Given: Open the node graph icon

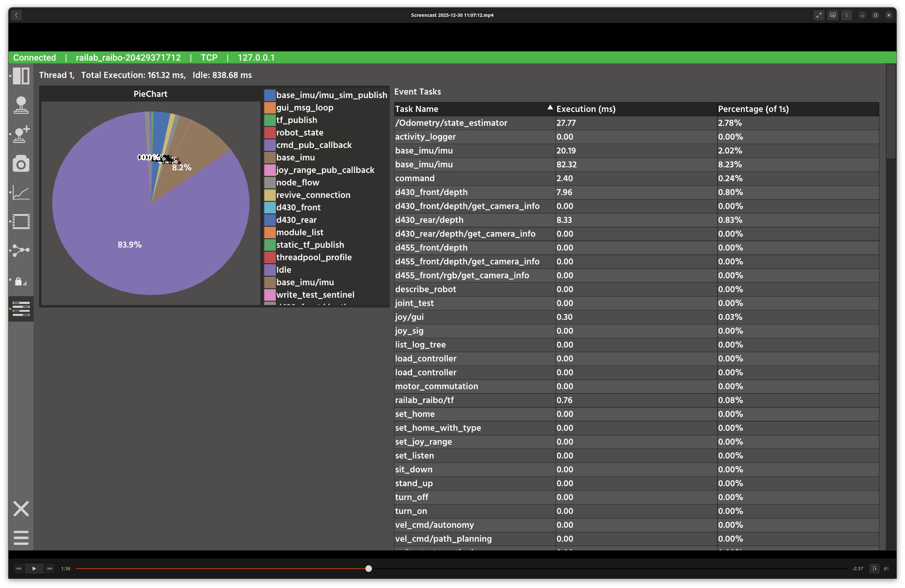Looking at the screenshot, I should pyautogui.click(x=21, y=250).
